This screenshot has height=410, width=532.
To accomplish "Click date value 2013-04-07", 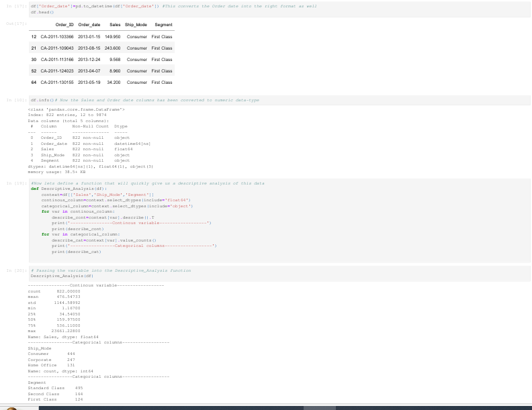I will [89, 71].
